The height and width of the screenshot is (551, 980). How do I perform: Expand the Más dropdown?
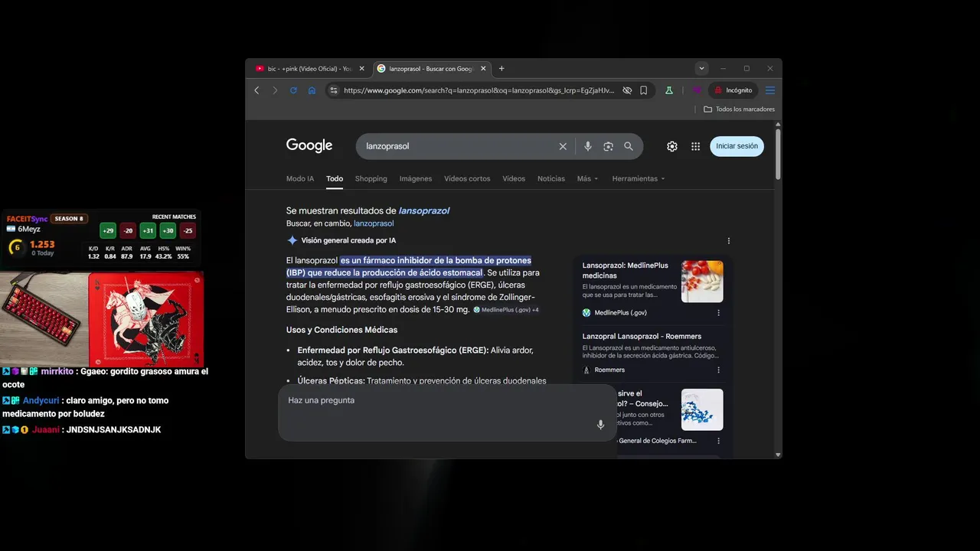click(588, 178)
